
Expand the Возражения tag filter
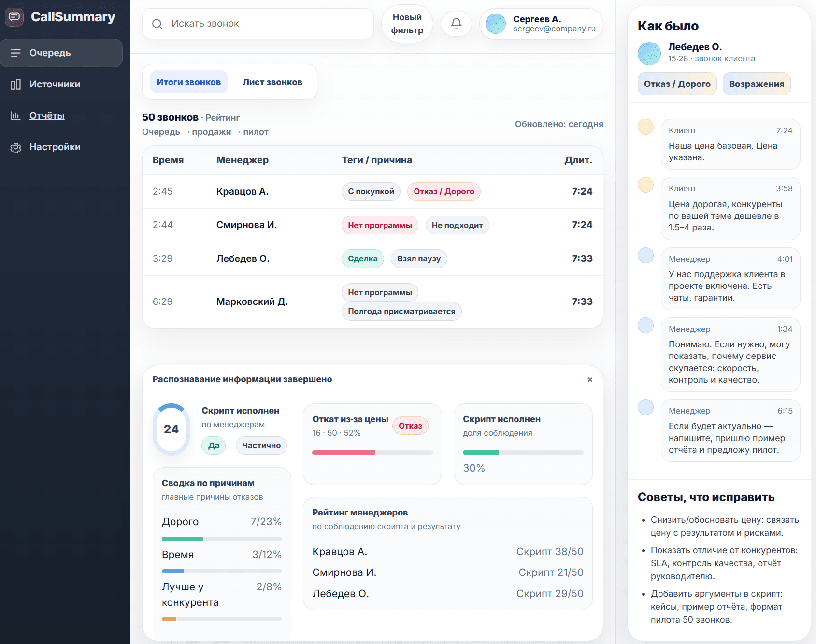757,84
